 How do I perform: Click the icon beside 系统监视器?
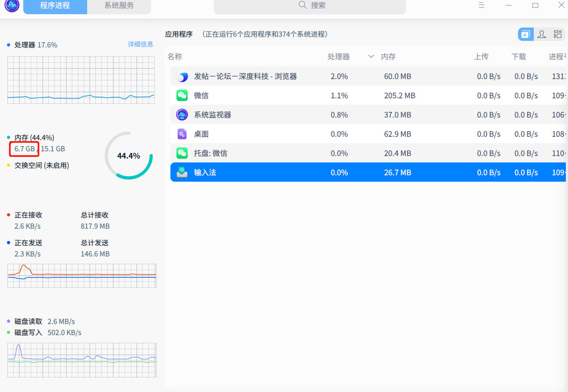[182, 115]
